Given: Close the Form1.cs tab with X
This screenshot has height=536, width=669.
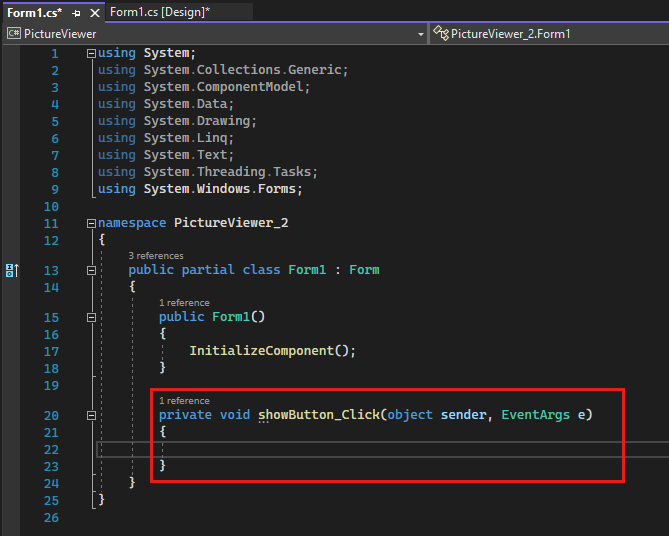Looking at the screenshot, I should (94, 13).
